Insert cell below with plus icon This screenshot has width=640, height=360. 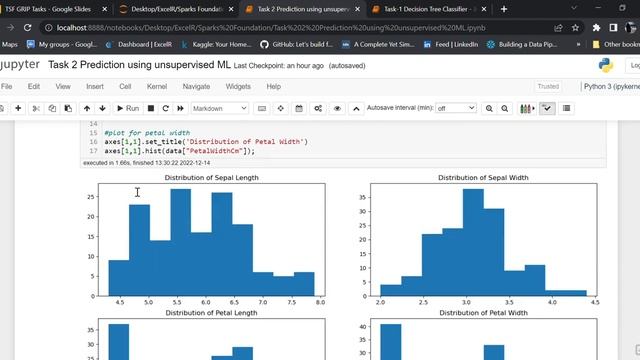[x=18, y=108]
